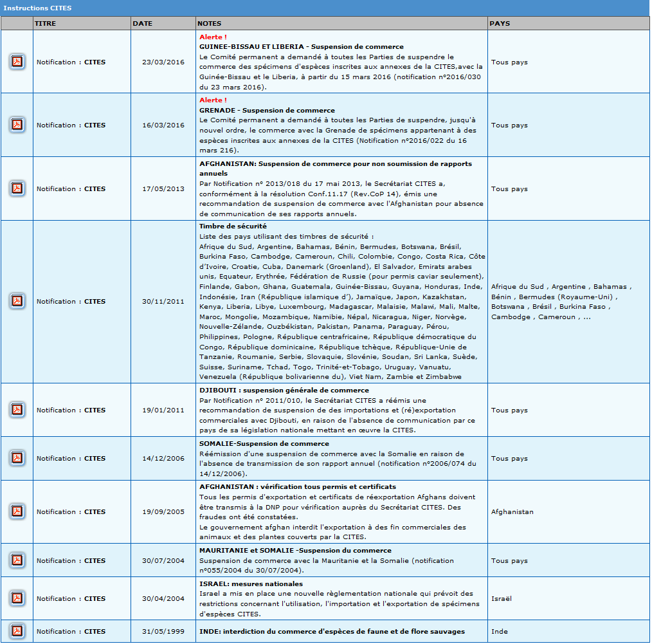
Task: Select the date 19/01/2011
Action: [x=163, y=410]
